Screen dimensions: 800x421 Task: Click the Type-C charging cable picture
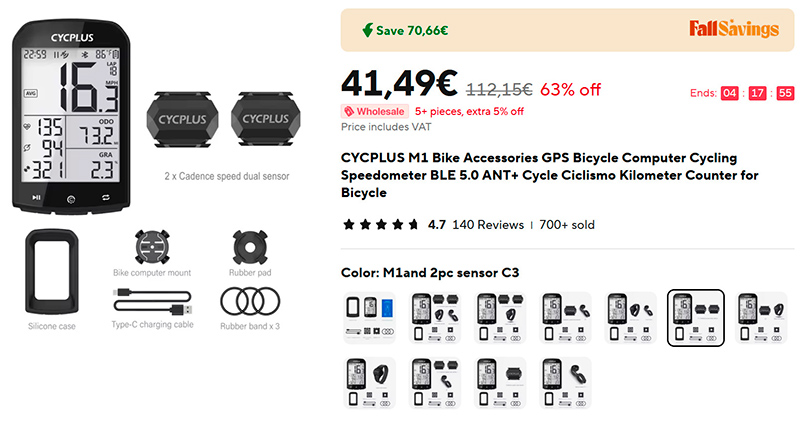tap(152, 300)
